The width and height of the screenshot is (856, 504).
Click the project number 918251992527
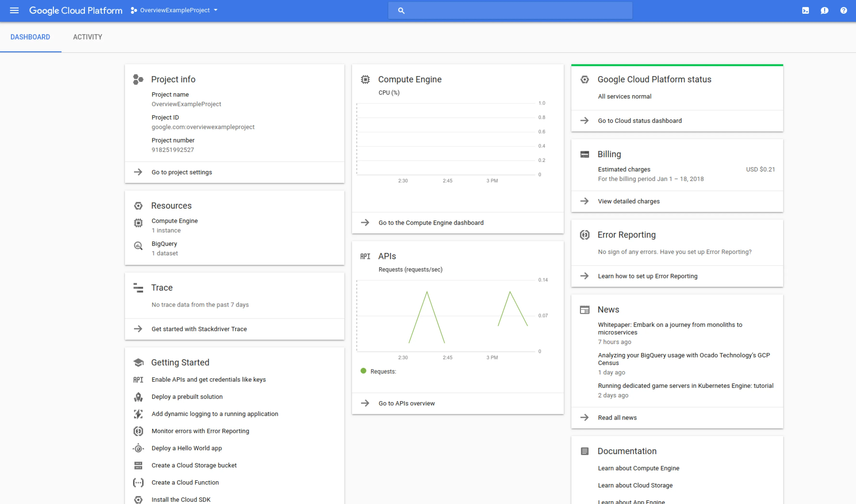coord(173,150)
